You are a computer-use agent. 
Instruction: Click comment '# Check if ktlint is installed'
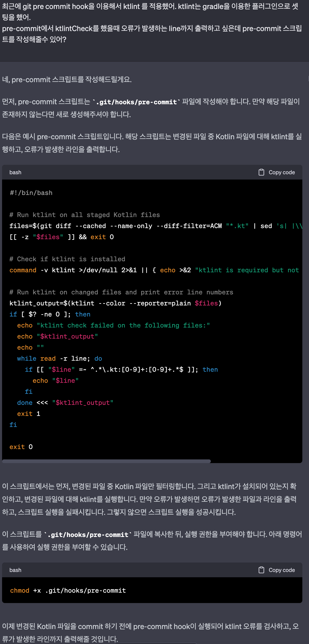pos(67,259)
